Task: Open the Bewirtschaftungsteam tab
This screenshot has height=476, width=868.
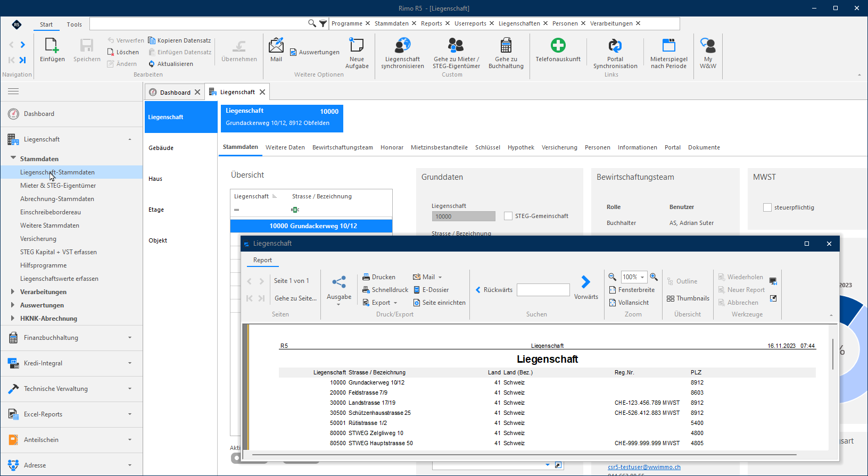Action: click(343, 147)
